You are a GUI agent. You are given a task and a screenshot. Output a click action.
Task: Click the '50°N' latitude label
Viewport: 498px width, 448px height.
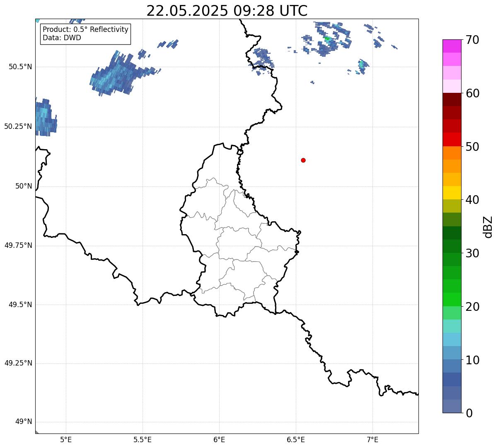[x=24, y=186]
